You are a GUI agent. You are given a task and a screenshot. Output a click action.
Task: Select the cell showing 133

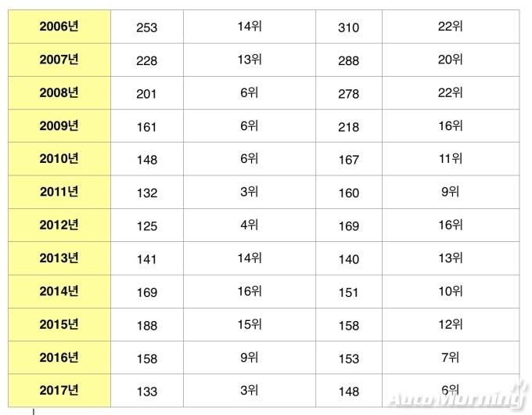point(147,391)
